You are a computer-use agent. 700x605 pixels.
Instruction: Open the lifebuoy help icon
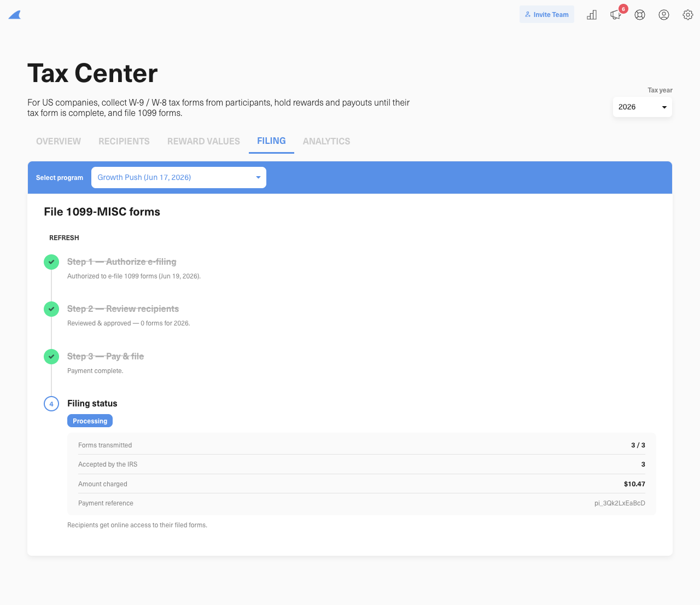[640, 15]
